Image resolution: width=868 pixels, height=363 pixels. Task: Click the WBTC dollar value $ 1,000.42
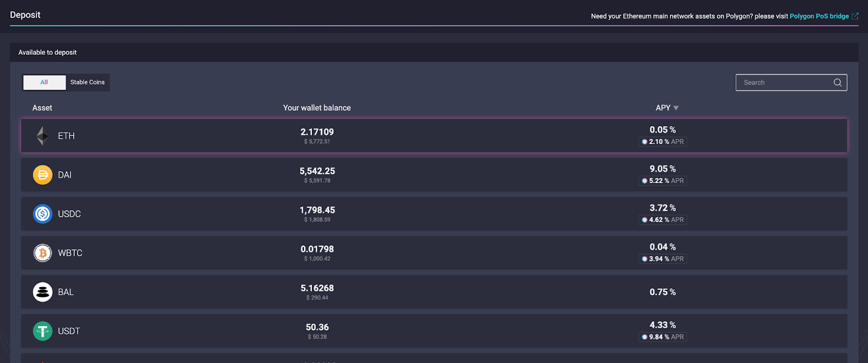click(317, 258)
